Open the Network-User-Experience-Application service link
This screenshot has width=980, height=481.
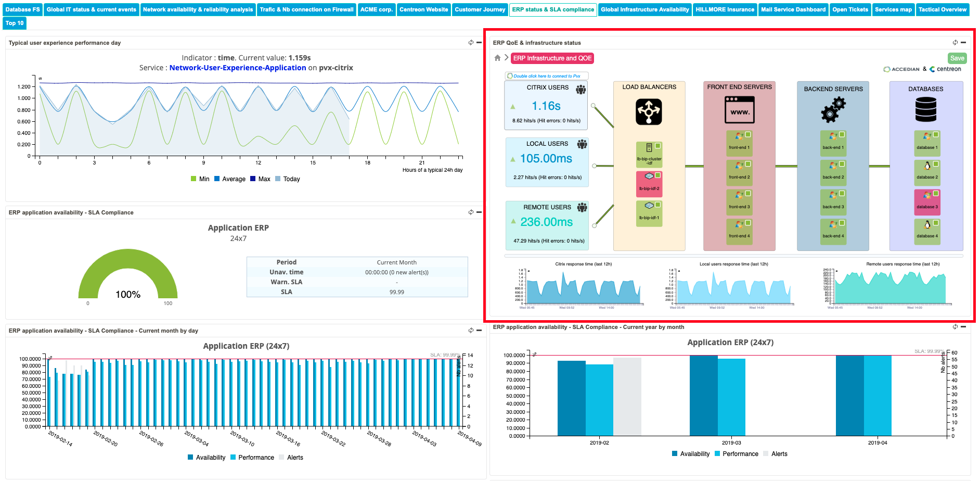coord(238,68)
